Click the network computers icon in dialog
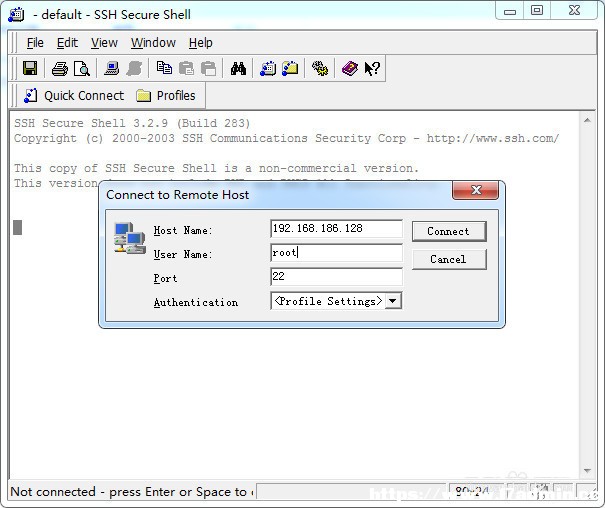The height and width of the screenshot is (508, 605). 130,238
